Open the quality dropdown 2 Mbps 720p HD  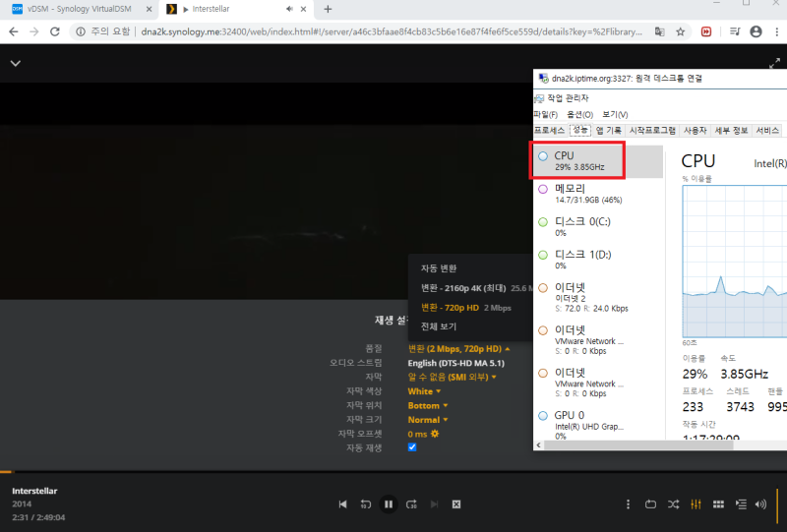click(458, 348)
